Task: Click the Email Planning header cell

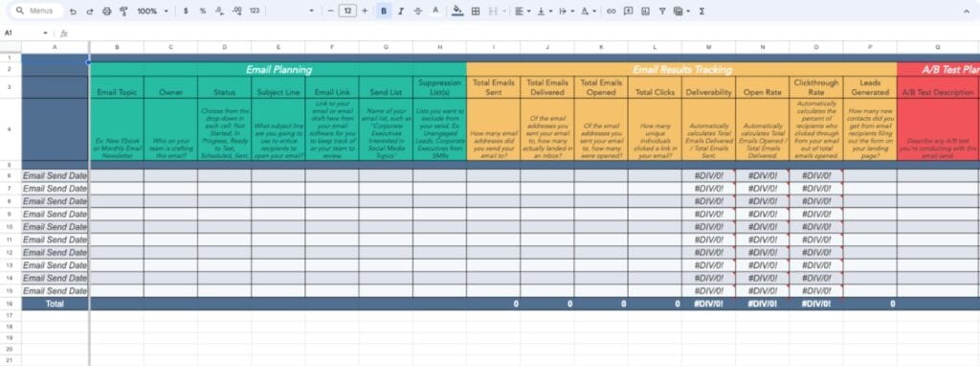Action: [278, 69]
